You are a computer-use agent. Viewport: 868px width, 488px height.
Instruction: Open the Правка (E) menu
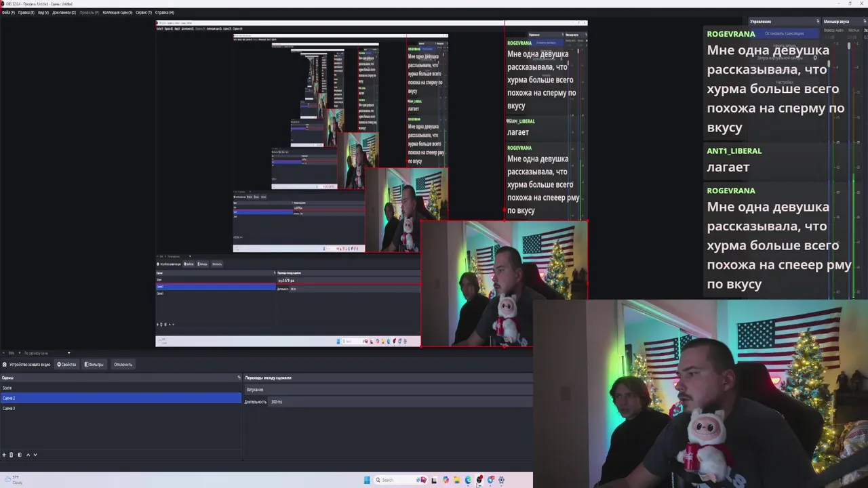coord(26,12)
